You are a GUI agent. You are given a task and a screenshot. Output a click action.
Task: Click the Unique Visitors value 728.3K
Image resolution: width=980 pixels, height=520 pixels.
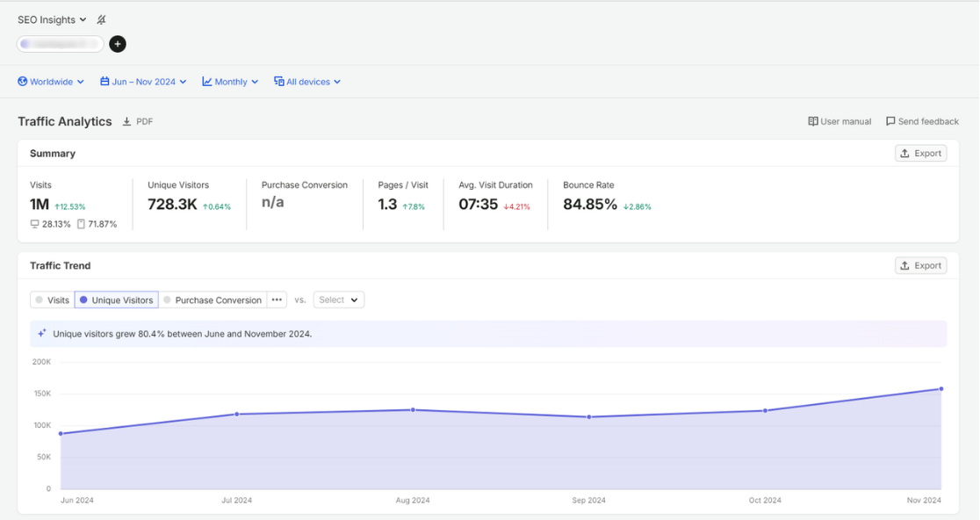(172, 205)
